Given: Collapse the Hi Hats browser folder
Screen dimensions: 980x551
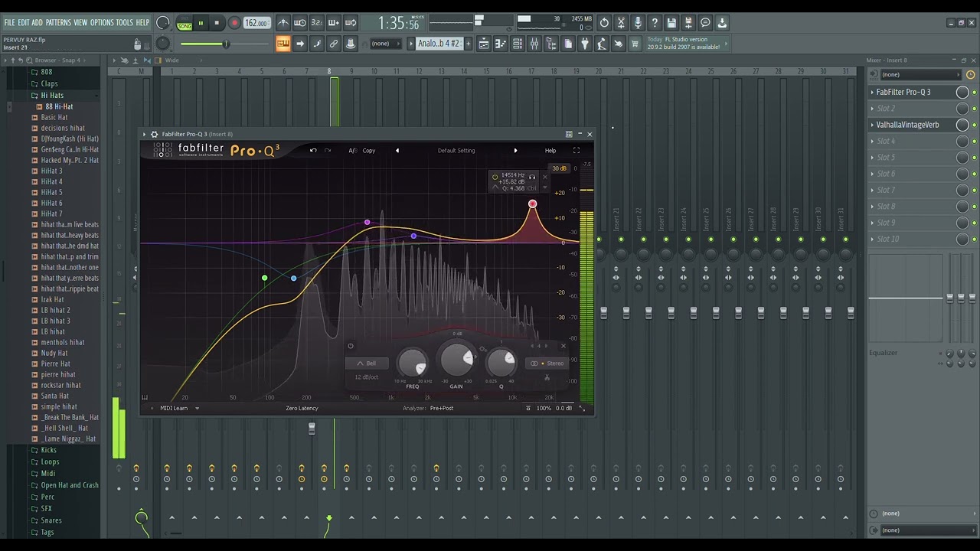Looking at the screenshot, I should click(52, 96).
